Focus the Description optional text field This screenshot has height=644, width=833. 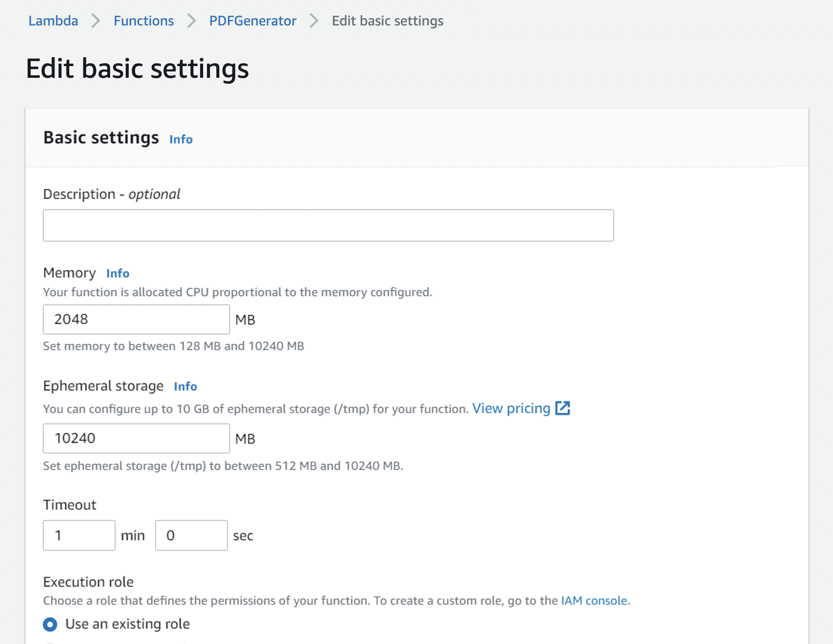[328, 225]
